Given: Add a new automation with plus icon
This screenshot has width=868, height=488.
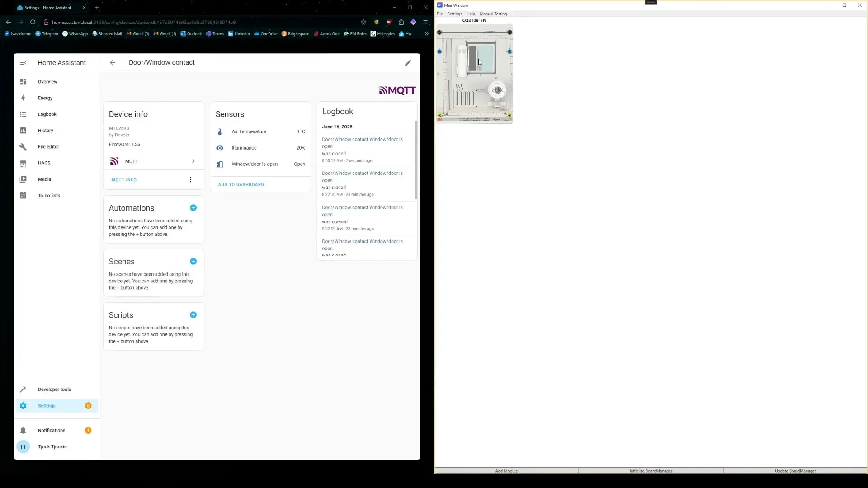Looking at the screenshot, I should 193,208.
